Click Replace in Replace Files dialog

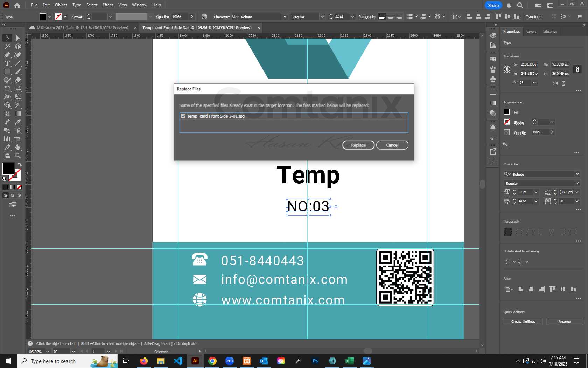coord(358,145)
